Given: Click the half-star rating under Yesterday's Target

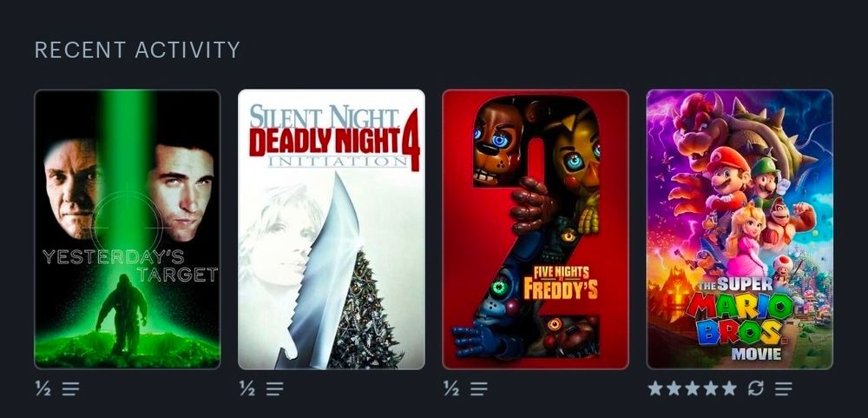Looking at the screenshot, I should 43,388.
